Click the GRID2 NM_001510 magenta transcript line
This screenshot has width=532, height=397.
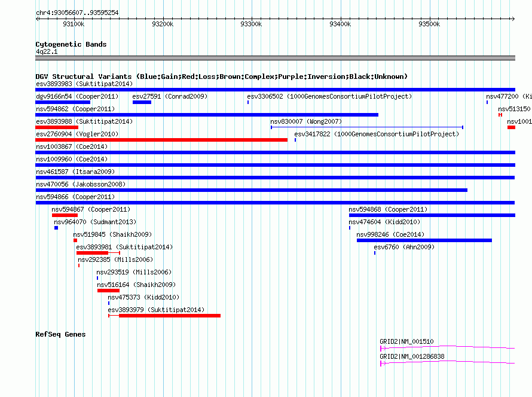pyautogui.click(x=448, y=347)
